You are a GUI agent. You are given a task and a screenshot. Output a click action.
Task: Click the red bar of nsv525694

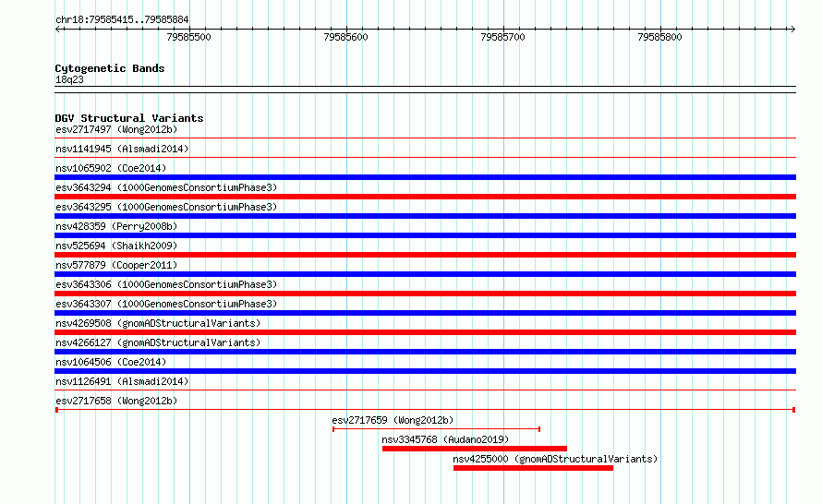[425, 255]
